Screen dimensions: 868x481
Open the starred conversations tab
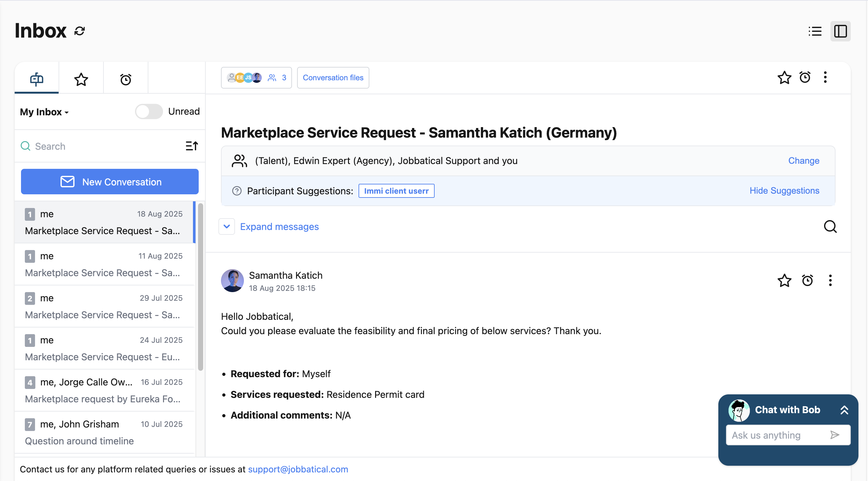(81, 79)
